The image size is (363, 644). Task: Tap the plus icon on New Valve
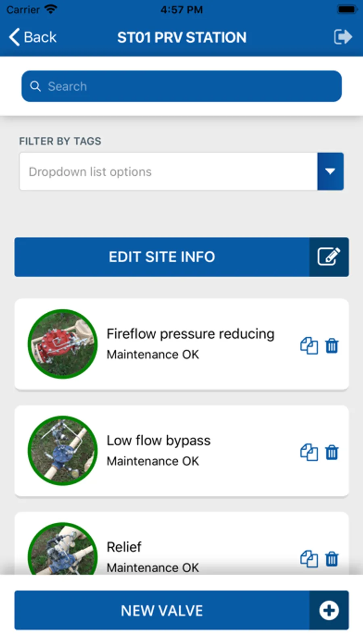(329, 610)
